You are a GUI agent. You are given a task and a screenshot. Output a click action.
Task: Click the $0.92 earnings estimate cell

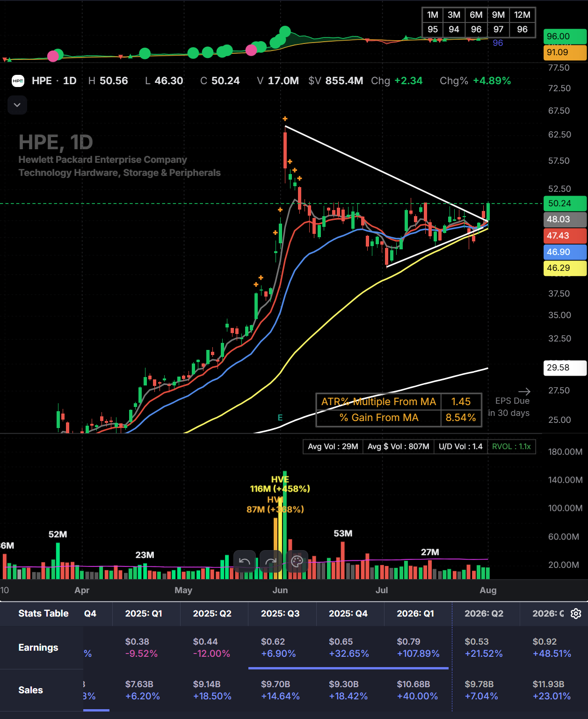click(544, 641)
